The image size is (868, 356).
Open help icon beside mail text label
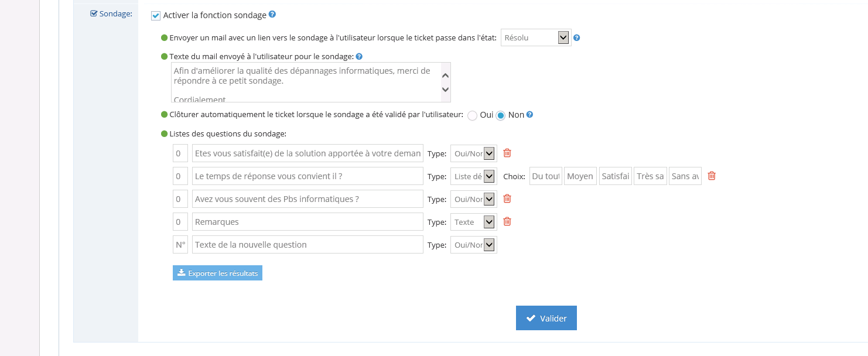(x=359, y=57)
